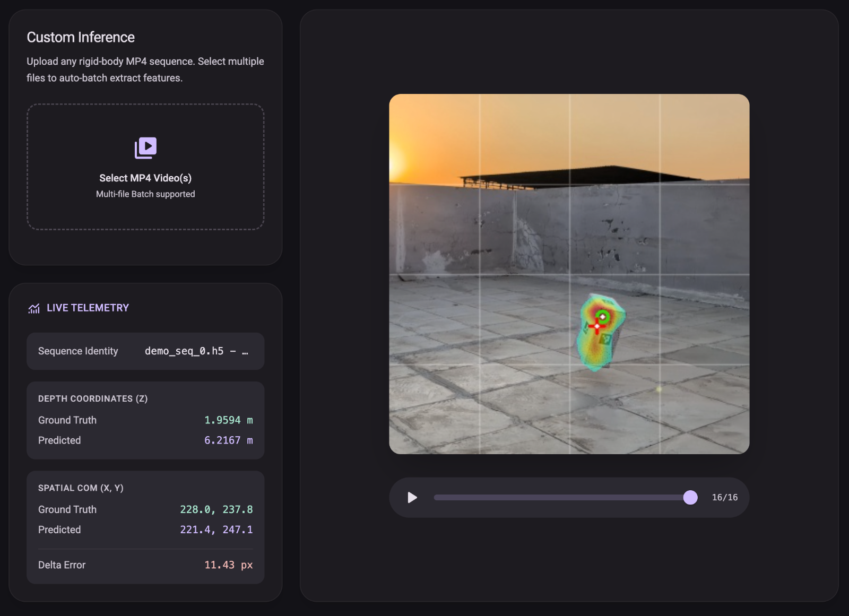Click the green ground-truth marker on heatmap
The width and height of the screenshot is (849, 616).
pos(602,317)
